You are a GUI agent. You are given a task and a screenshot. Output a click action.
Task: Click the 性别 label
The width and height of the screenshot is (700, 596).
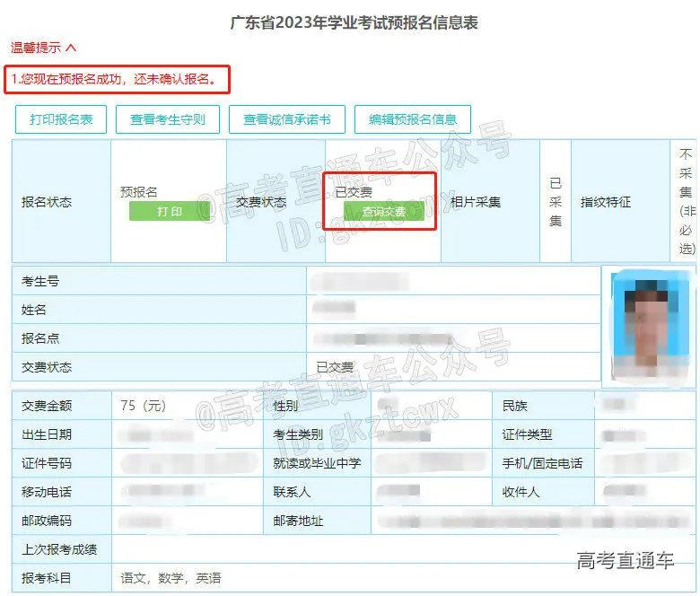point(285,406)
